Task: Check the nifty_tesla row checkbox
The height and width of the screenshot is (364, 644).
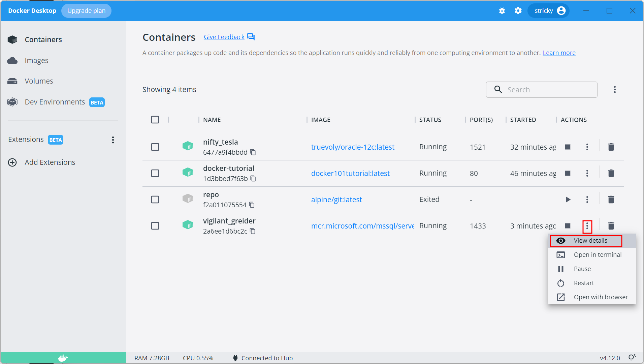Action: click(155, 147)
